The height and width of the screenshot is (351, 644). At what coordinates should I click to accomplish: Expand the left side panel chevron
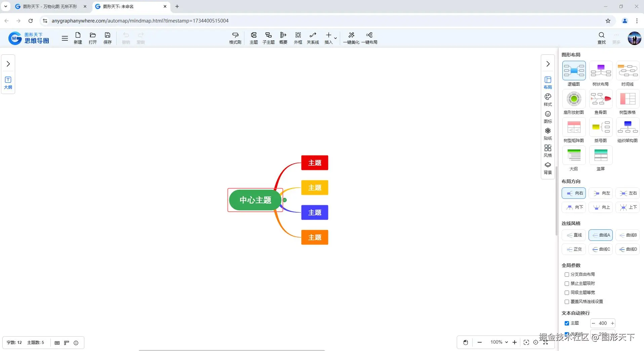tap(8, 64)
